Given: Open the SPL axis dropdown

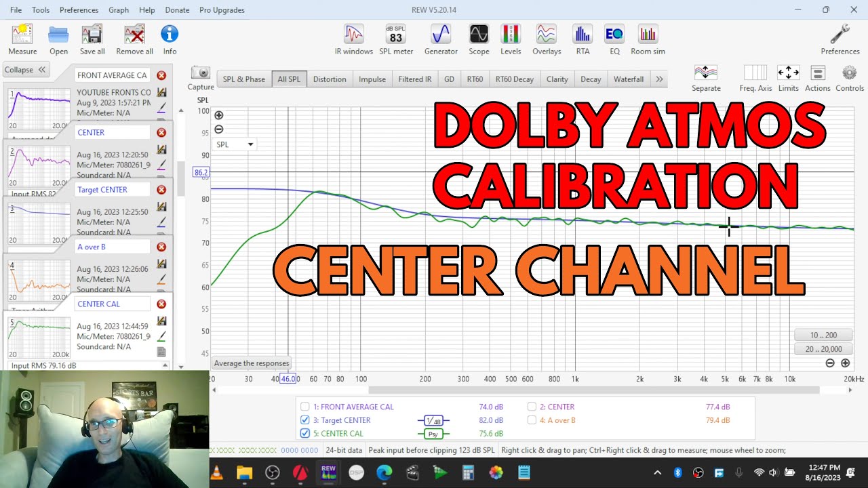Looking at the screenshot, I should coord(235,144).
